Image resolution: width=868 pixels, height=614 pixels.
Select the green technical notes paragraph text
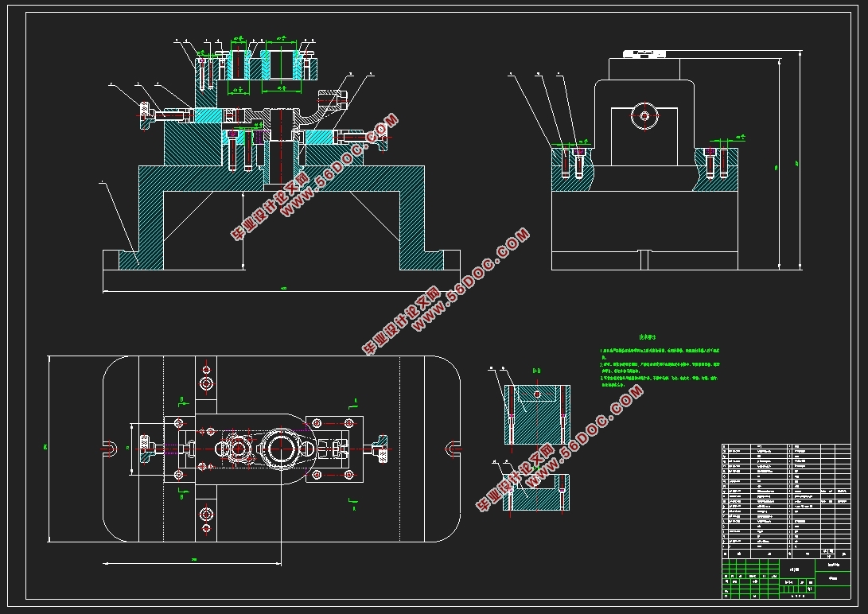click(660, 365)
